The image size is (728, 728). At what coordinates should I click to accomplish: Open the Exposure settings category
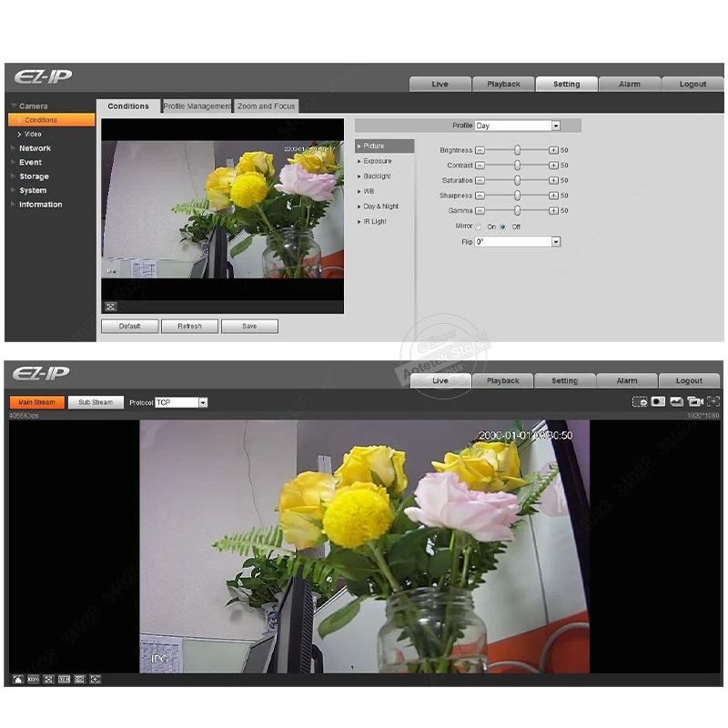pyautogui.click(x=378, y=161)
